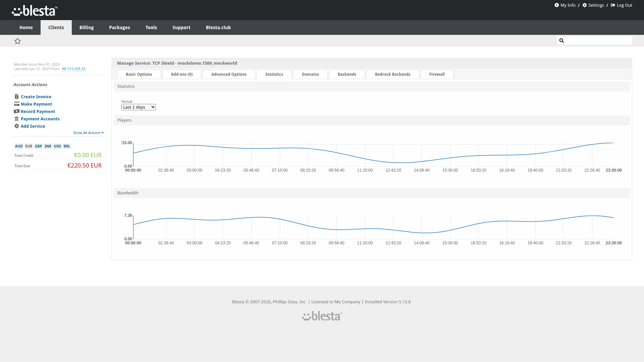Click Bandwidth chart 7.36 axis value

[x=128, y=216]
